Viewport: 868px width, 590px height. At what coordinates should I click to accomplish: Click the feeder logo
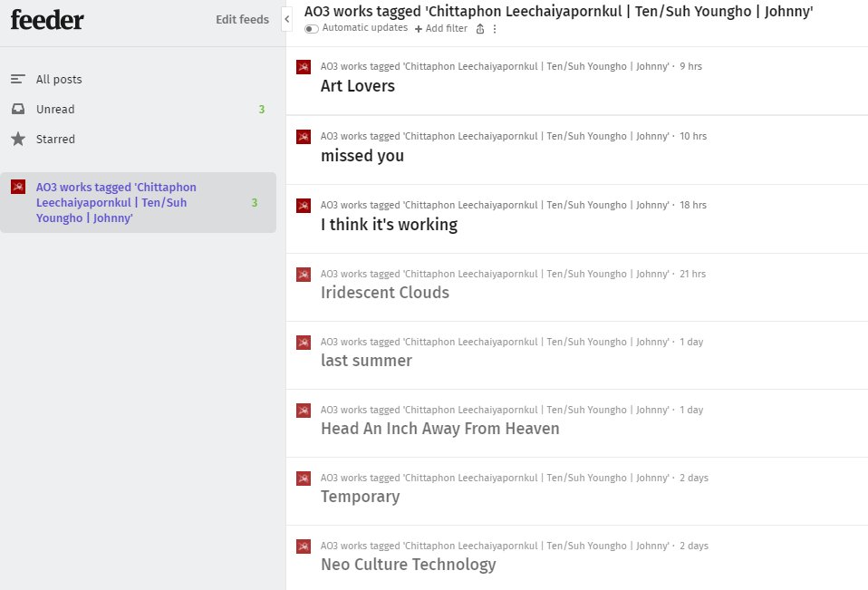tap(47, 20)
